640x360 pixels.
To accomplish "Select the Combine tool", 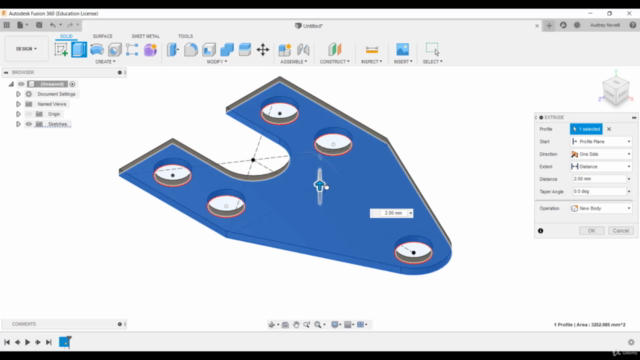I will pyautogui.click(x=227, y=50).
